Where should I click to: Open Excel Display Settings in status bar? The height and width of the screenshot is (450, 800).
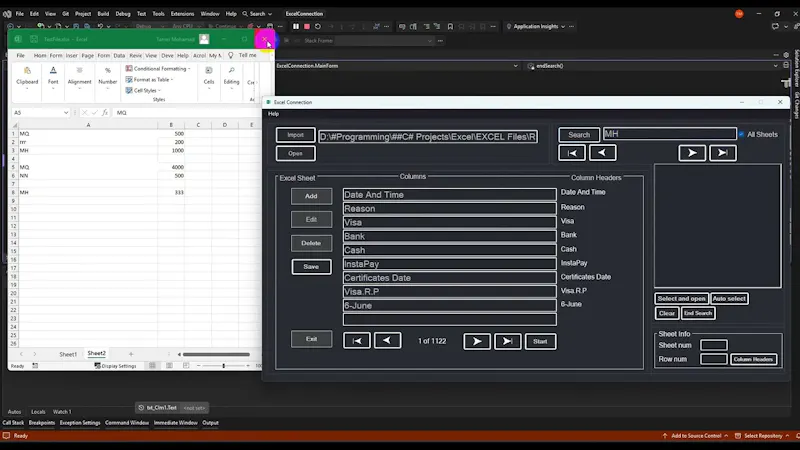pos(115,366)
